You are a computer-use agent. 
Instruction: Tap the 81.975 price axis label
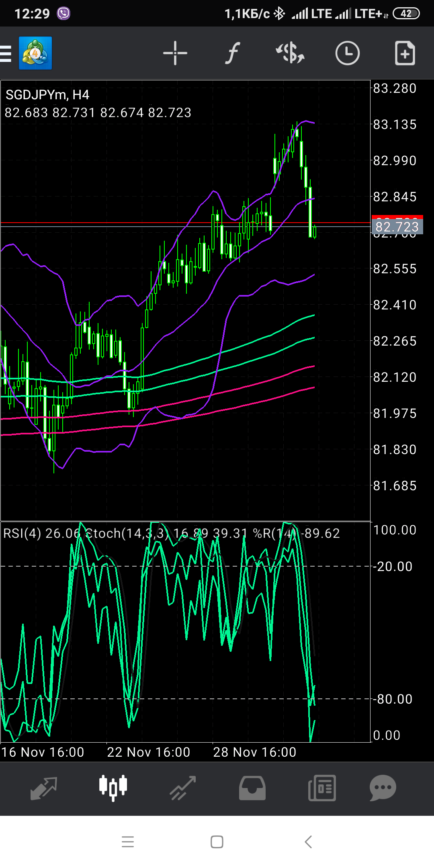pos(395,414)
